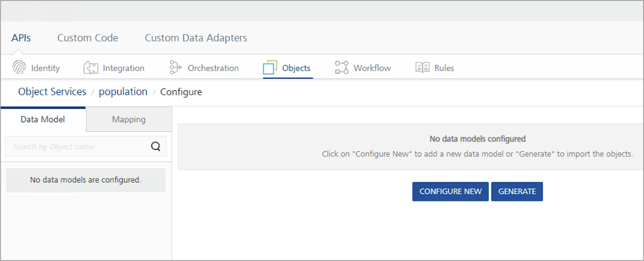Click the left panel's empty data models message
Image resolution: width=644 pixels, height=261 pixels.
tap(86, 180)
